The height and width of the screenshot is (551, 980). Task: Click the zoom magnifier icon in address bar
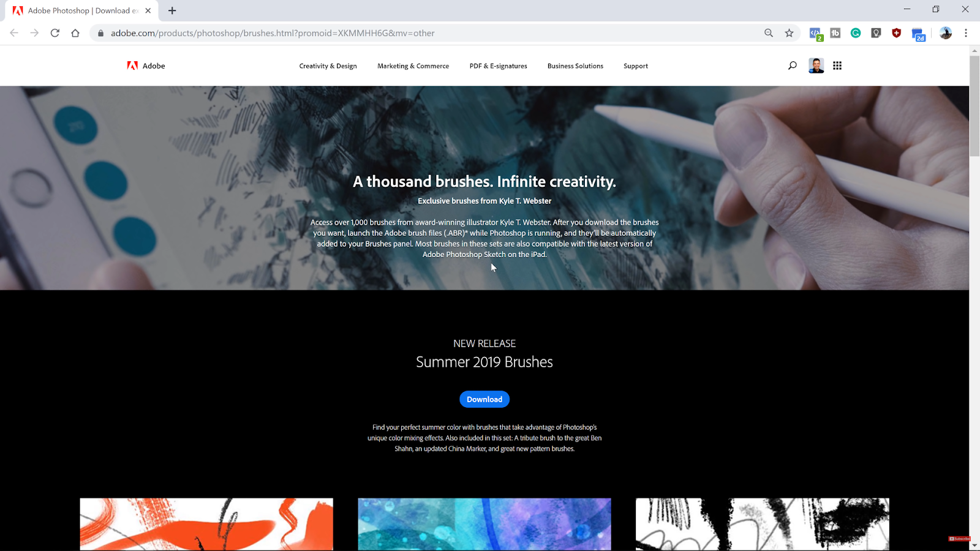[x=769, y=33]
